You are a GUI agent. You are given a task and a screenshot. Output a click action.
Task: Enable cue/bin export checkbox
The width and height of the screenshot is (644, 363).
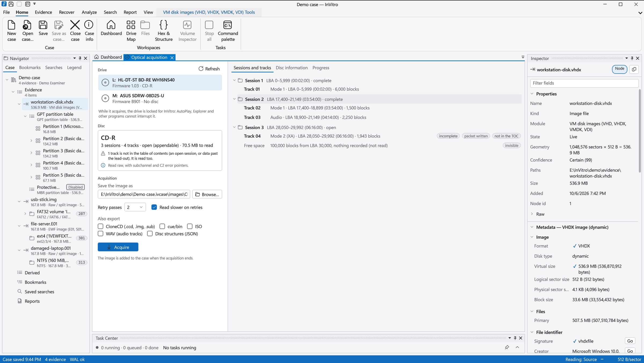pyautogui.click(x=162, y=226)
